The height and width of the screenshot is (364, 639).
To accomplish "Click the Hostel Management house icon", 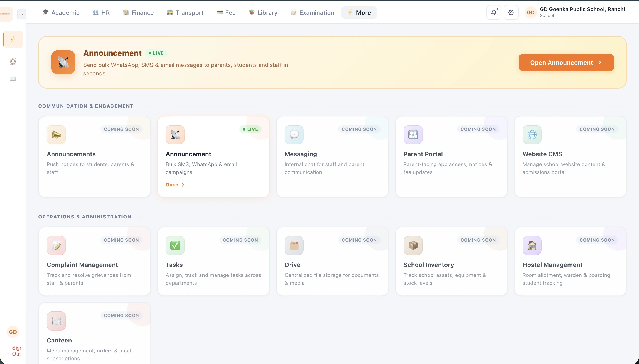I will pos(532,245).
